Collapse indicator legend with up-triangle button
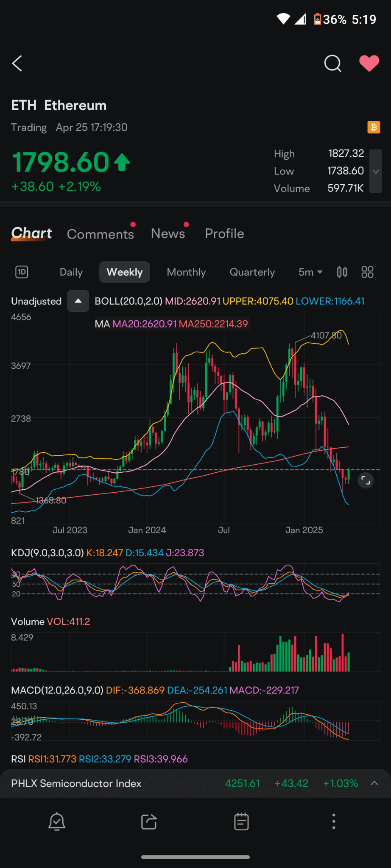 tap(78, 301)
